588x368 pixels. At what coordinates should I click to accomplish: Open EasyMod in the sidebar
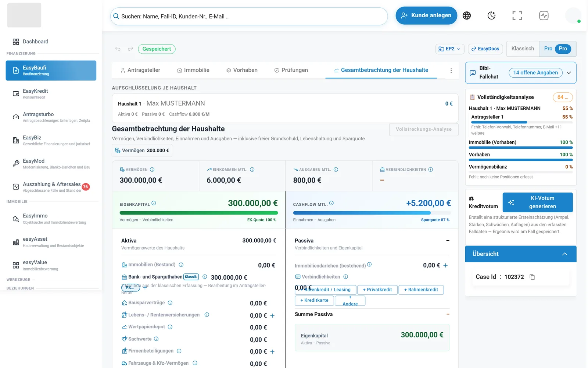pyautogui.click(x=51, y=163)
